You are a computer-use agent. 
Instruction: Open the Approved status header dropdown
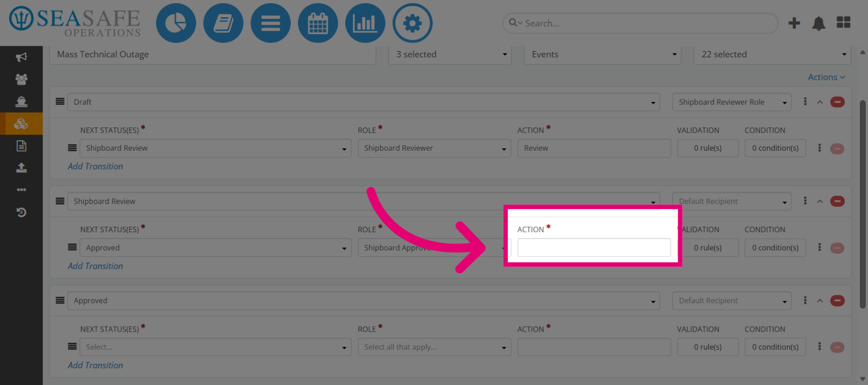363,301
